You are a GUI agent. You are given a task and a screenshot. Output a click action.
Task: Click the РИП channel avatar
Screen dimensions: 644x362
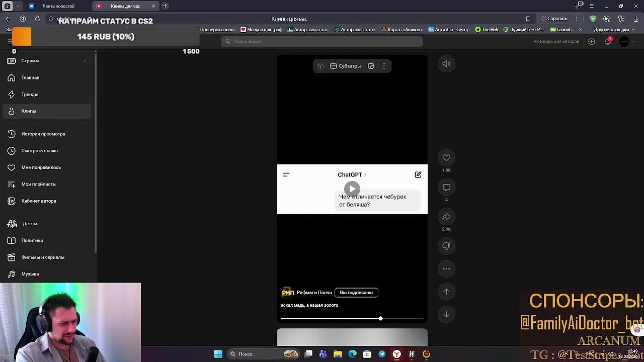pyautogui.click(x=288, y=293)
